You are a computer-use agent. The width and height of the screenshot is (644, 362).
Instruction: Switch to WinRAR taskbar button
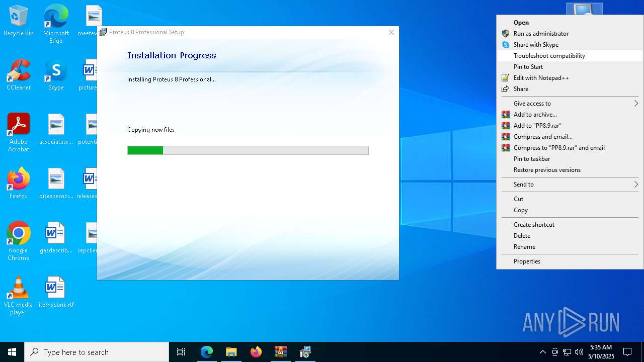coord(281,352)
